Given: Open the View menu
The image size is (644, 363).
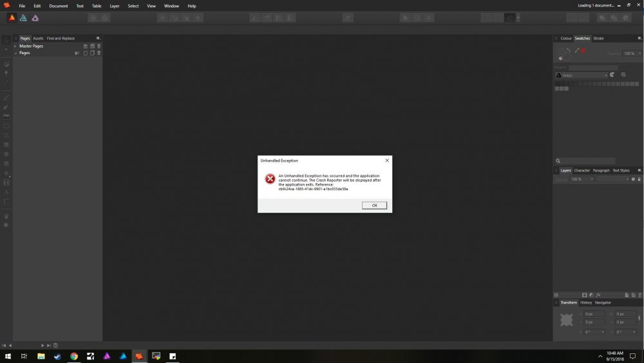Looking at the screenshot, I should click(151, 6).
